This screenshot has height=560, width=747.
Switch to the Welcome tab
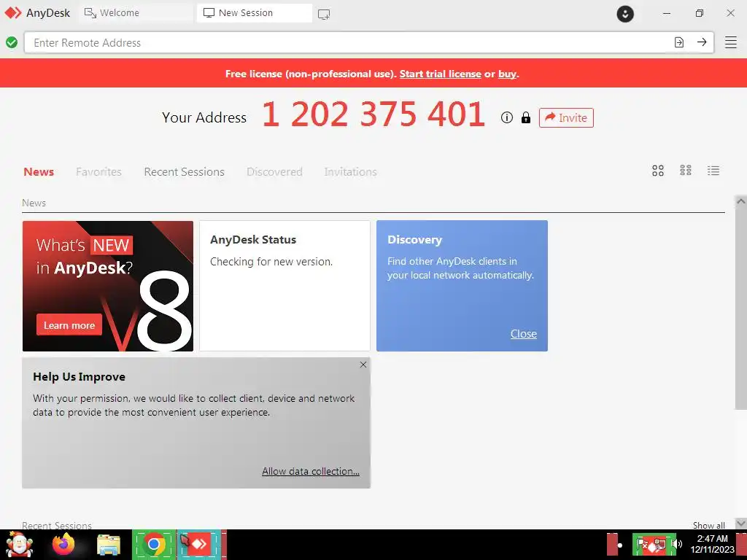(135, 13)
